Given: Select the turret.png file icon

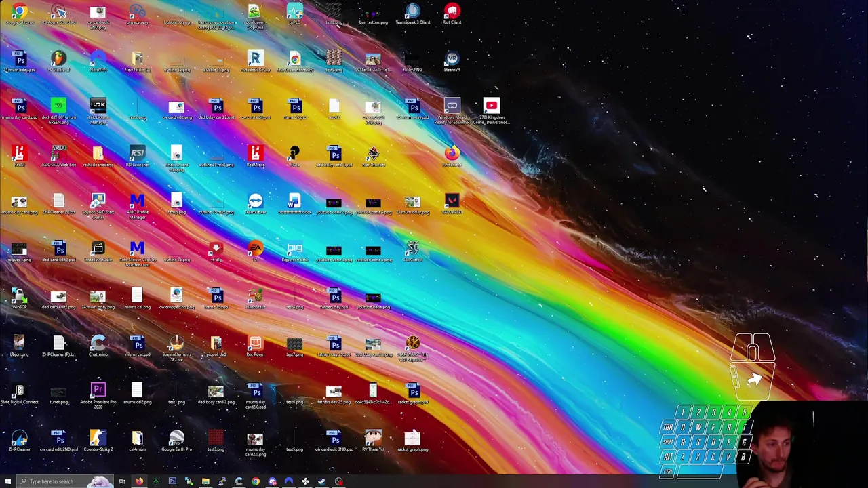Looking at the screenshot, I should pyautogui.click(x=58, y=391).
